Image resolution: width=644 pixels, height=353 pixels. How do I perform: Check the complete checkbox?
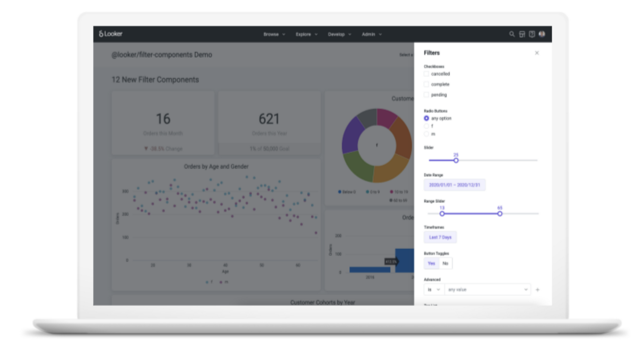click(426, 84)
